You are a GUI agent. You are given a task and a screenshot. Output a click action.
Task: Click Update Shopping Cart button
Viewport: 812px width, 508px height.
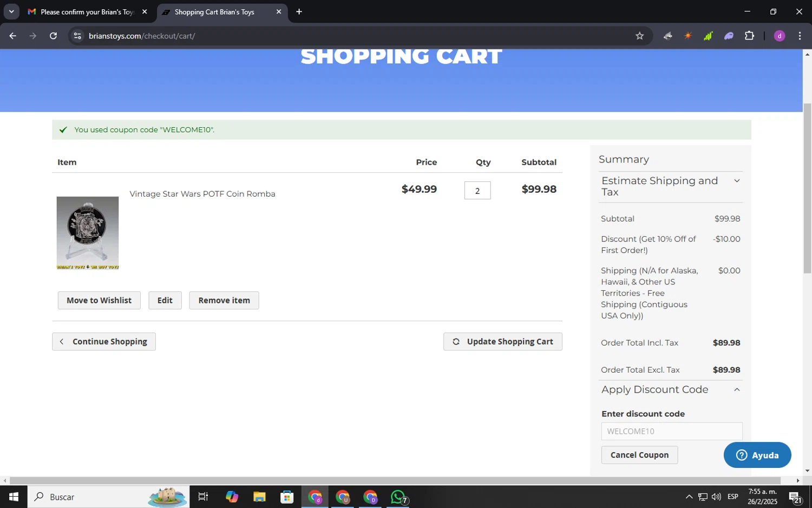pyautogui.click(x=503, y=342)
